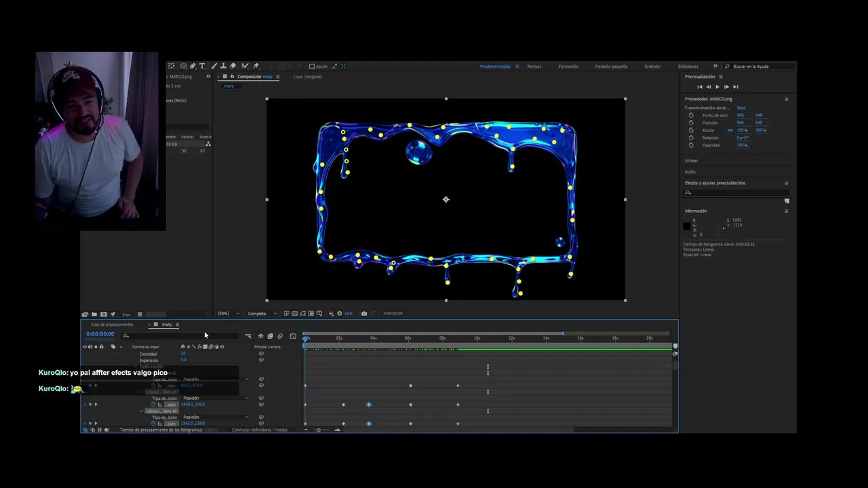This screenshot has height=488, width=868.
Task: Switch to the Estándar workspace
Action: click(x=652, y=66)
